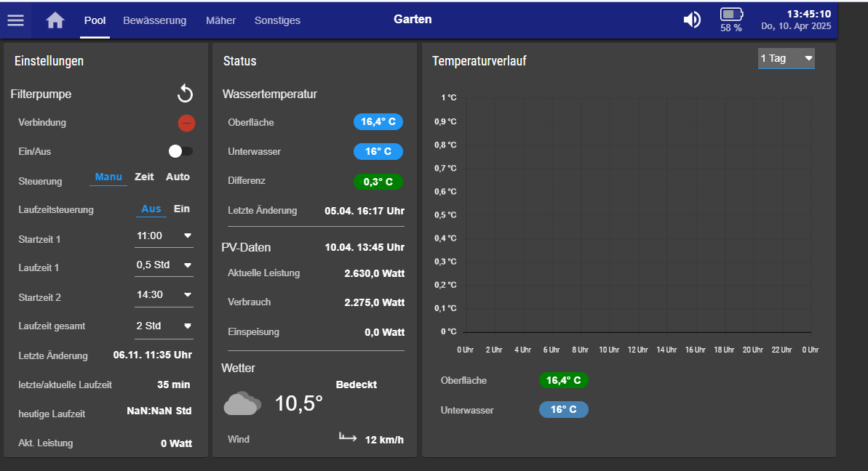Open the Laufzeit gesamt dropdown
This screenshot has height=471, width=868.
[x=164, y=326]
